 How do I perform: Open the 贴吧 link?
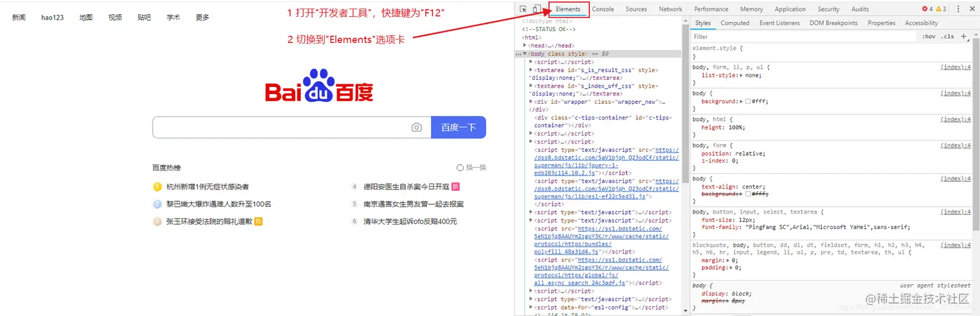pos(144,18)
